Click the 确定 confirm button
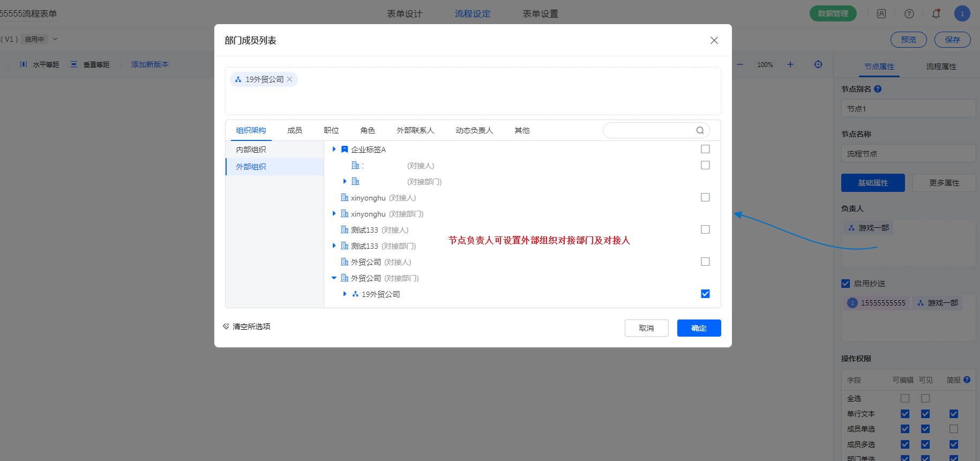This screenshot has width=980, height=461. click(x=699, y=328)
